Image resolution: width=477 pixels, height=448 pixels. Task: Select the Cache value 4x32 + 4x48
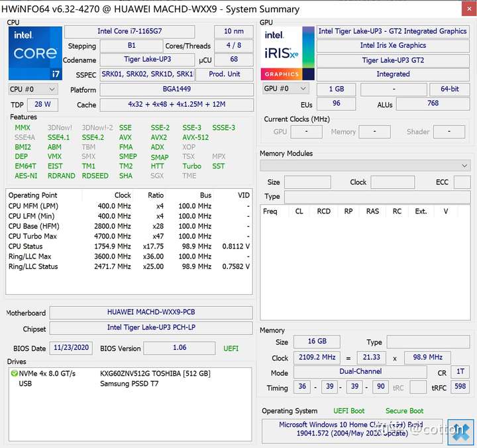tap(177, 105)
